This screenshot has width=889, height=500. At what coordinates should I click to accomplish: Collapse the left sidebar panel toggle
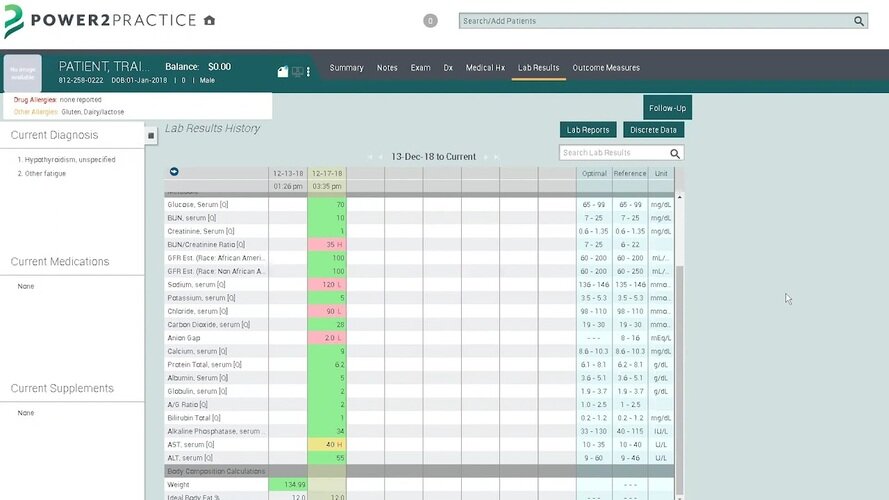tap(151, 135)
